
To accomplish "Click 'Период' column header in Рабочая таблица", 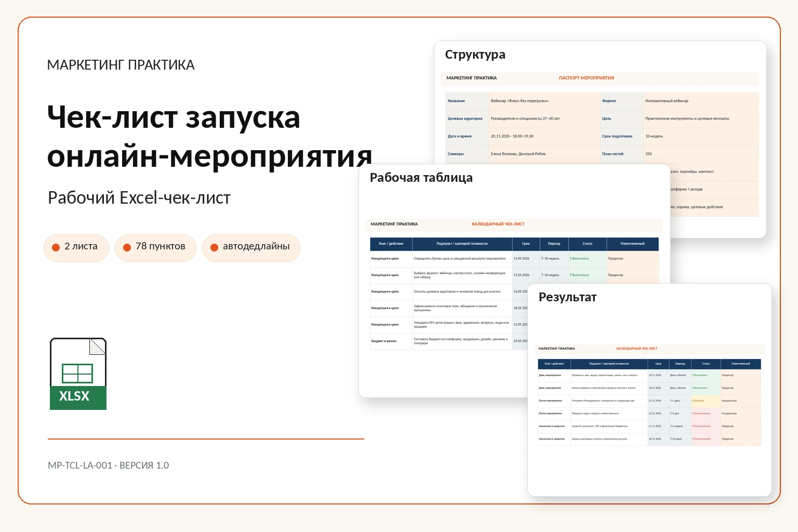I will pos(554,244).
